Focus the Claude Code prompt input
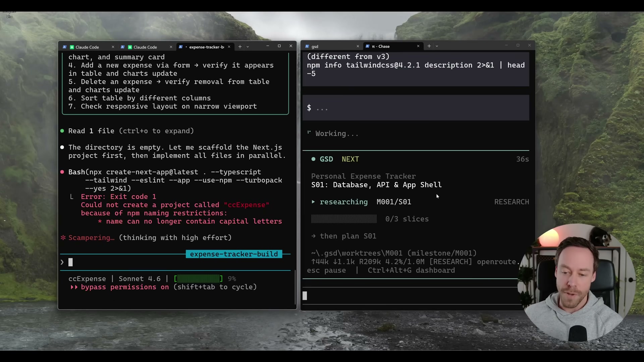 click(175, 262)
